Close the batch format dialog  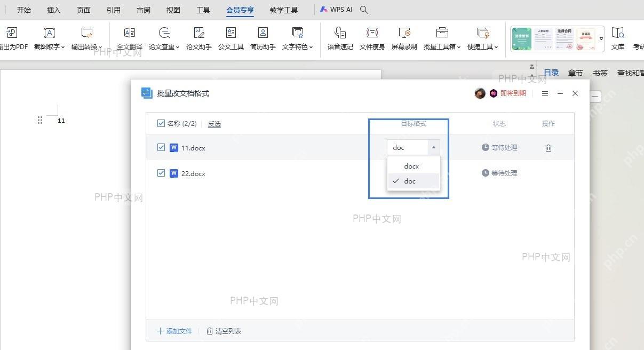575,93
